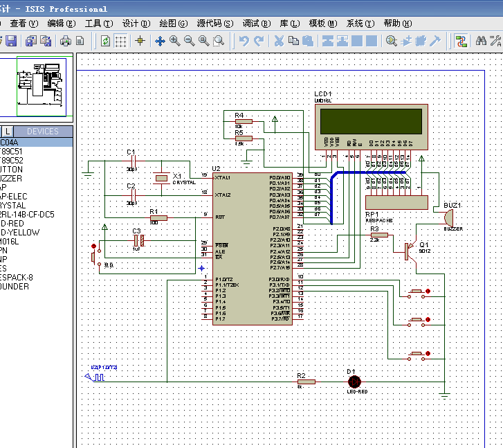503x448 pixels.
Task: Select the 89C52 device in the list
Action: point(36,160)
